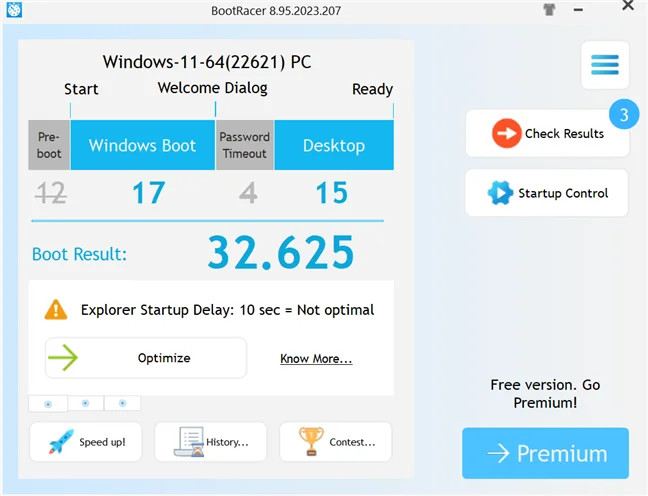
Task: Click the Welcome Dialog label
Action: pyautogui.click(x=212, y=88)
